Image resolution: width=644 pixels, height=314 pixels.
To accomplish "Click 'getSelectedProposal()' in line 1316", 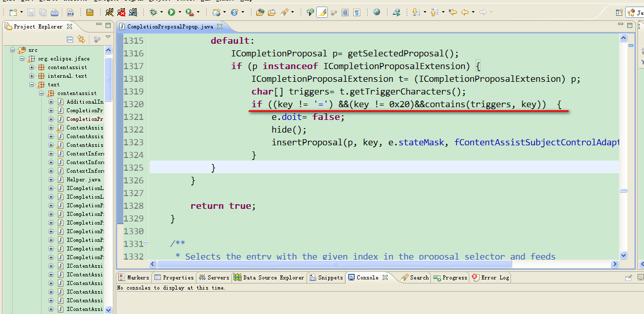I will point(402,53).
